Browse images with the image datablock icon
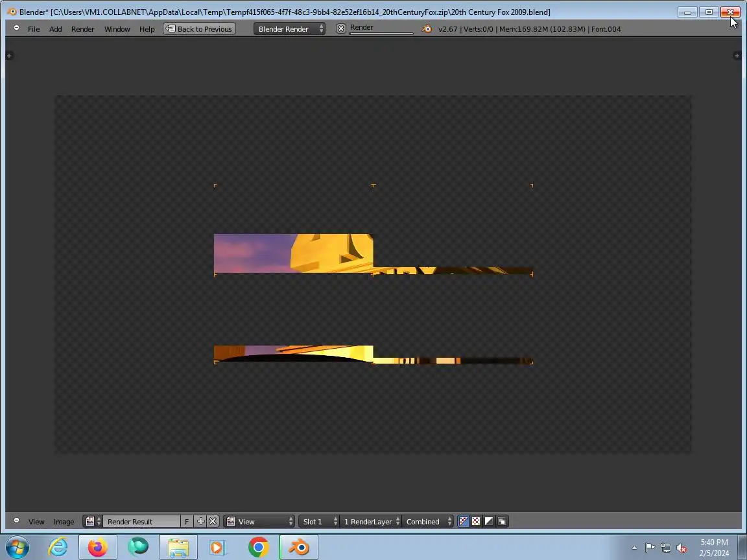747x560 pixels. (x=93, y=521)
